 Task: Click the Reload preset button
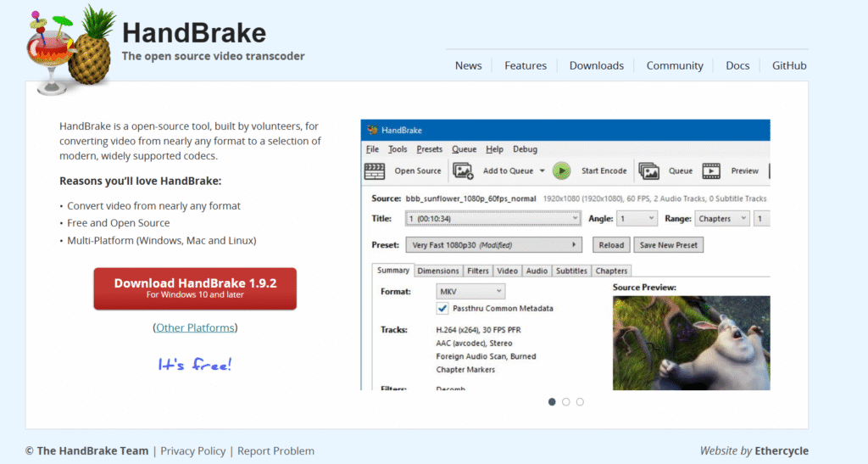click(x=611, y=245)
